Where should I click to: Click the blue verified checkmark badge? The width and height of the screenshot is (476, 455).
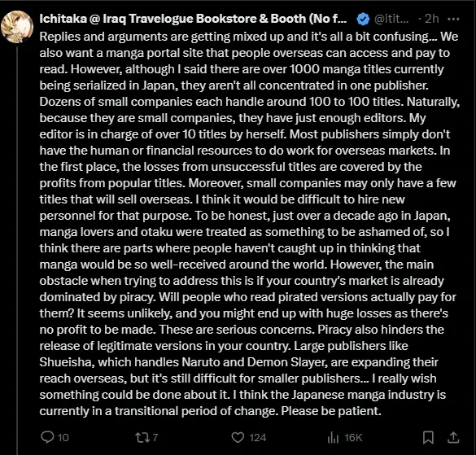pos(363,20)
